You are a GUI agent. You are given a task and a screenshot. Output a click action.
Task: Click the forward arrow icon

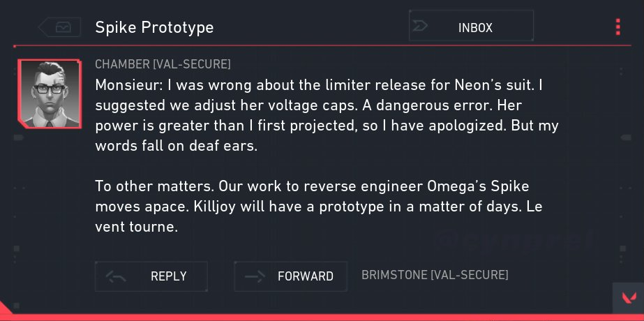(254, 276)
